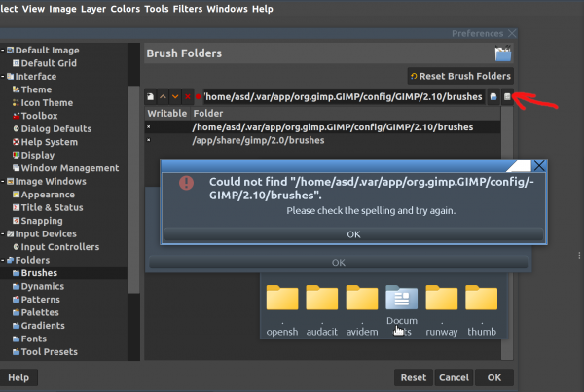Open the Snapping preferences page

42,221
